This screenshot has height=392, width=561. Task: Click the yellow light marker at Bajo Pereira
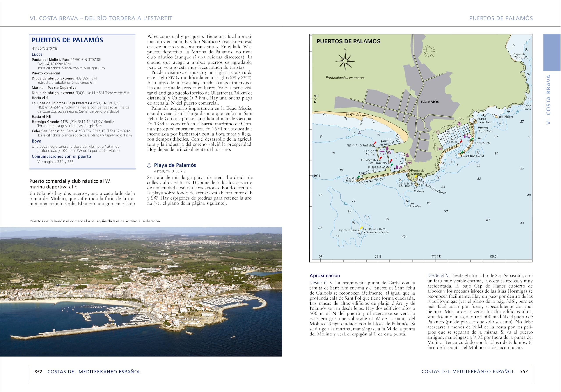361,228
